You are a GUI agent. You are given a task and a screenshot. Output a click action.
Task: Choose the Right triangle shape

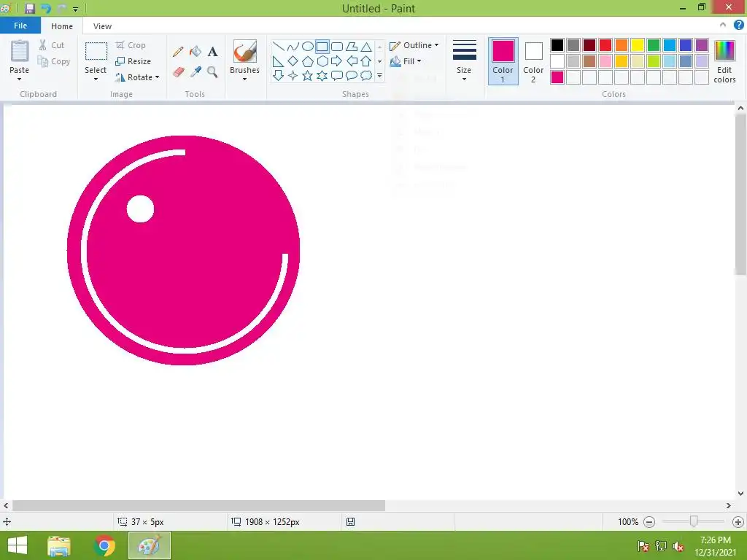(278, 61)
